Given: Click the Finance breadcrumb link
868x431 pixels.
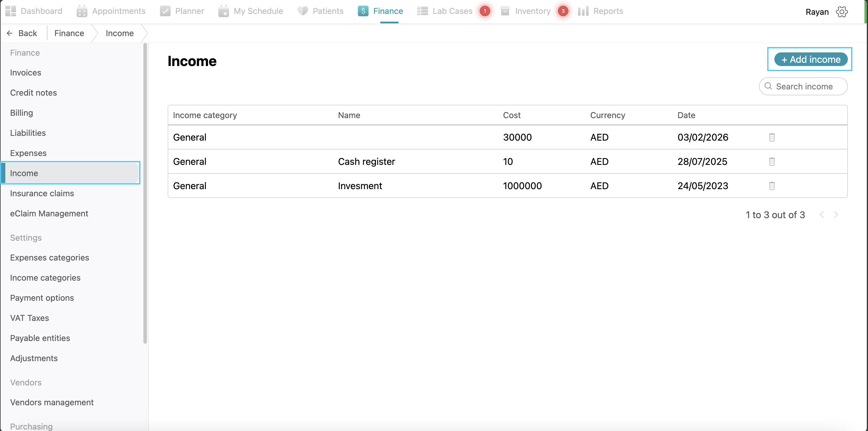Looking at the screenshot, I should coord(69,33).
